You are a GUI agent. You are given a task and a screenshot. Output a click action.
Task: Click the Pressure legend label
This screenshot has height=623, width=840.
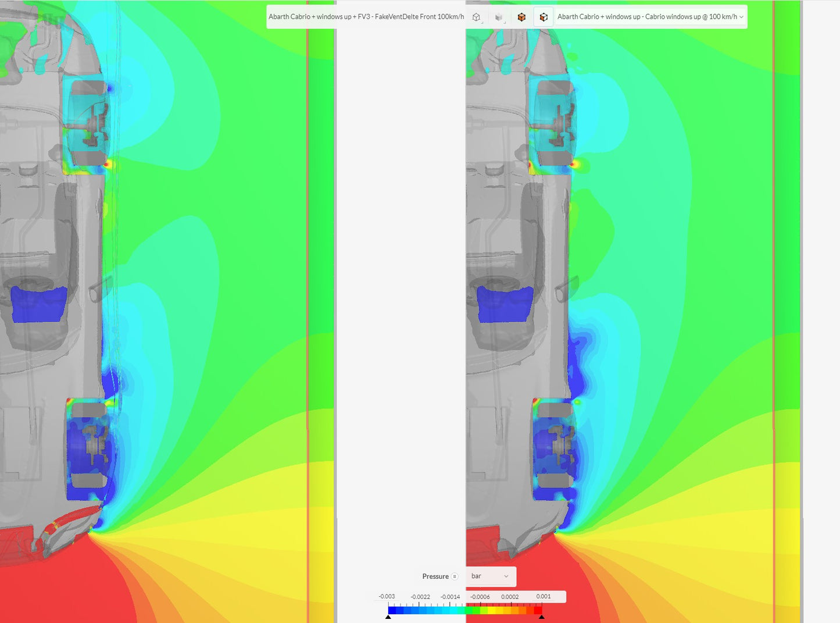435,576
